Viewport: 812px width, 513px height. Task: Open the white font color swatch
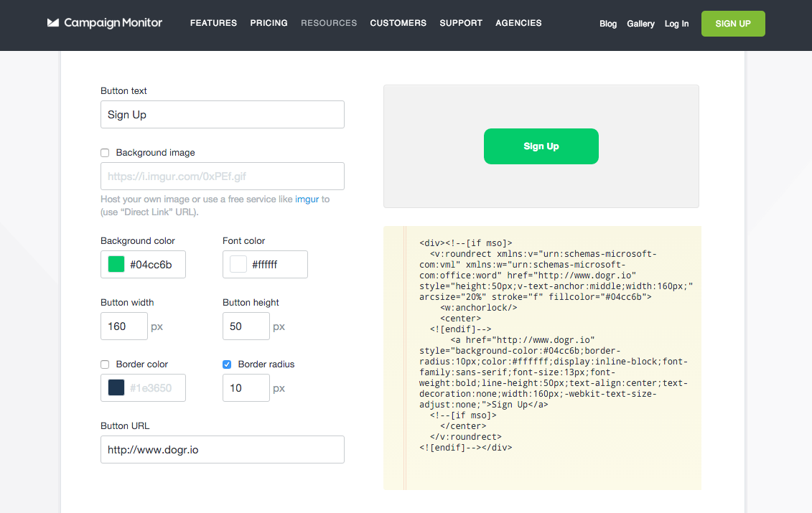(x=238, y=265)
